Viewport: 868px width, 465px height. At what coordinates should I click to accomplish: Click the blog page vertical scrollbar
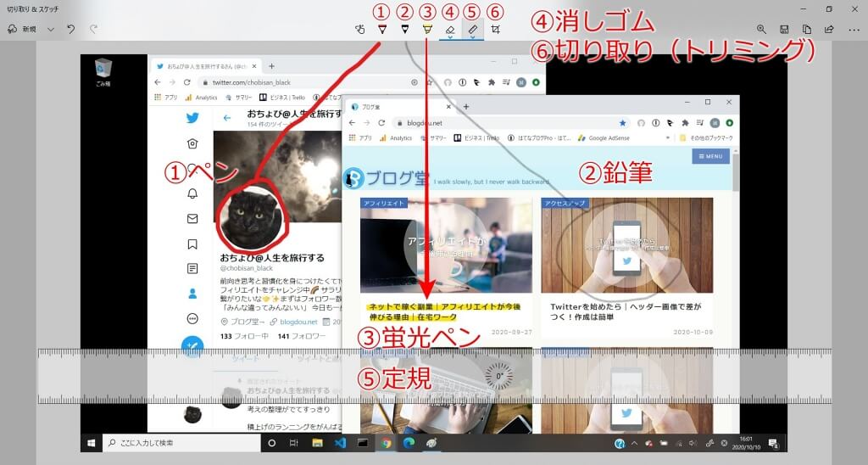[x=736, y=172]
